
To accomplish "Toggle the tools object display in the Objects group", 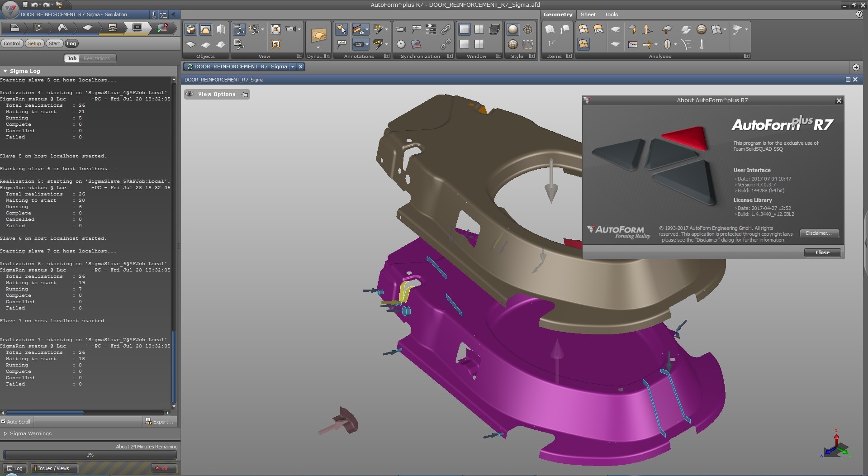I will tap(191, 29).
